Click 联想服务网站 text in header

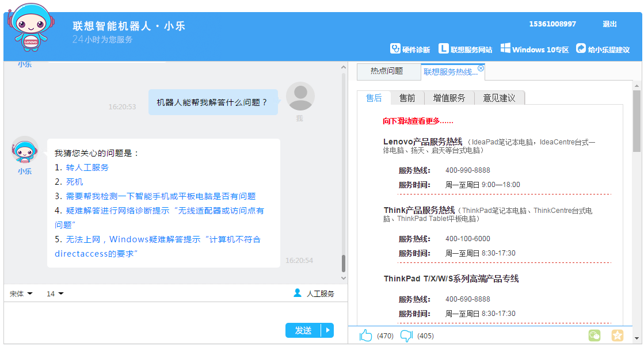tap(471, 49)
